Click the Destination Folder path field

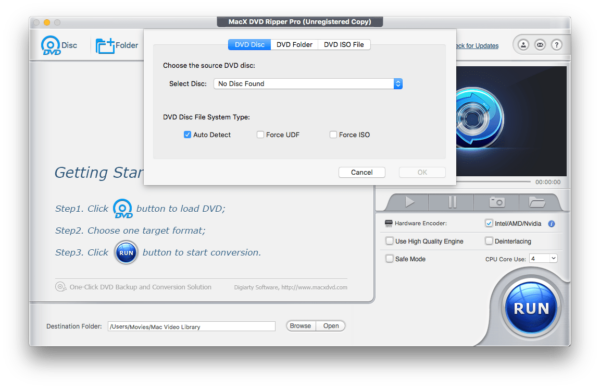tap(191, 326)
